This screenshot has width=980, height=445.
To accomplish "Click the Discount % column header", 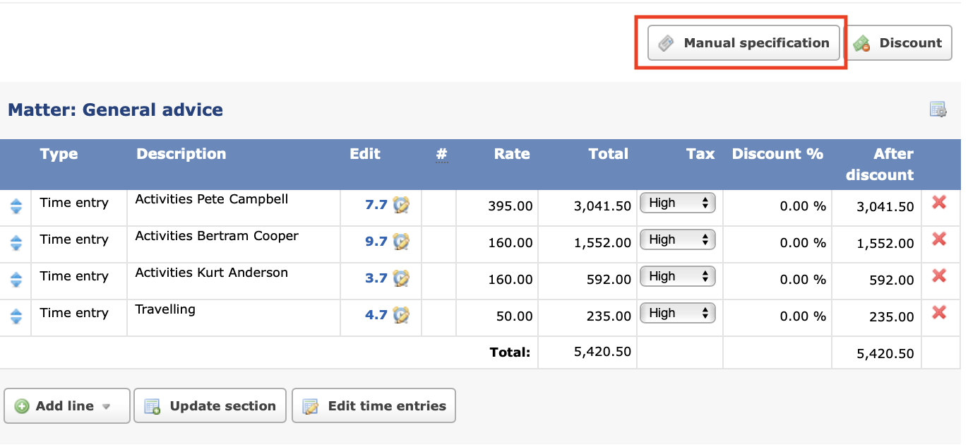I will click(777, 154).
